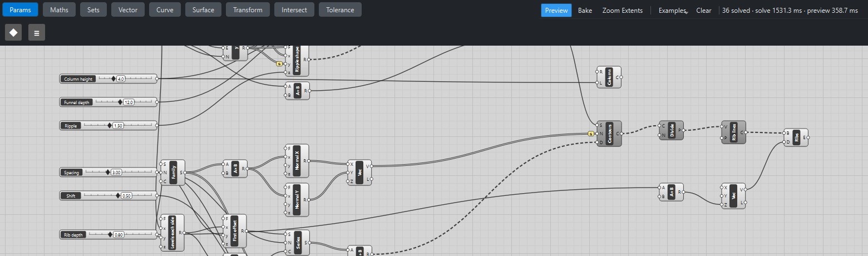This screenshot has width=868, height=256.
Task: Click the S input port of Contours
Action: 597,125
